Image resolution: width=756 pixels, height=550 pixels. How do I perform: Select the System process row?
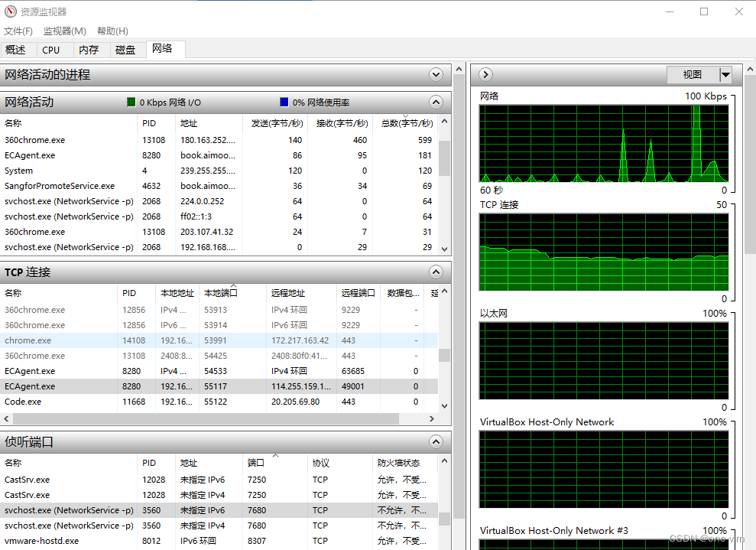(x=219, y=171)
